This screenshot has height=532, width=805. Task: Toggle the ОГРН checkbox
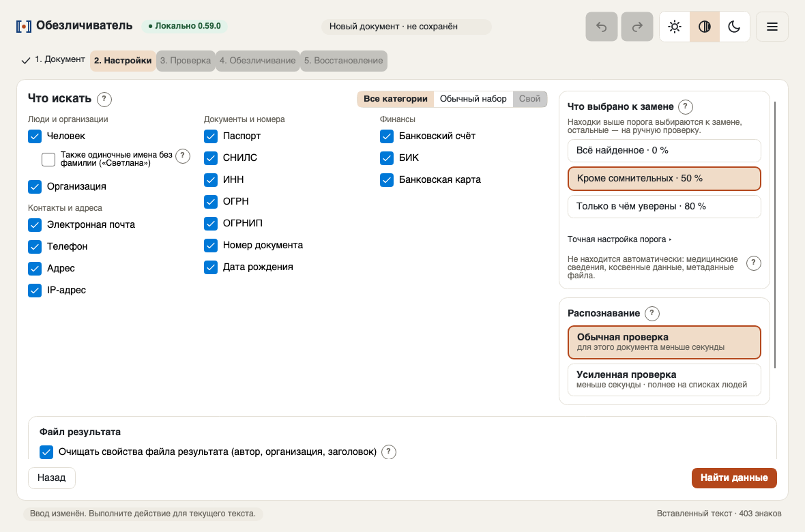pos(211,201)
